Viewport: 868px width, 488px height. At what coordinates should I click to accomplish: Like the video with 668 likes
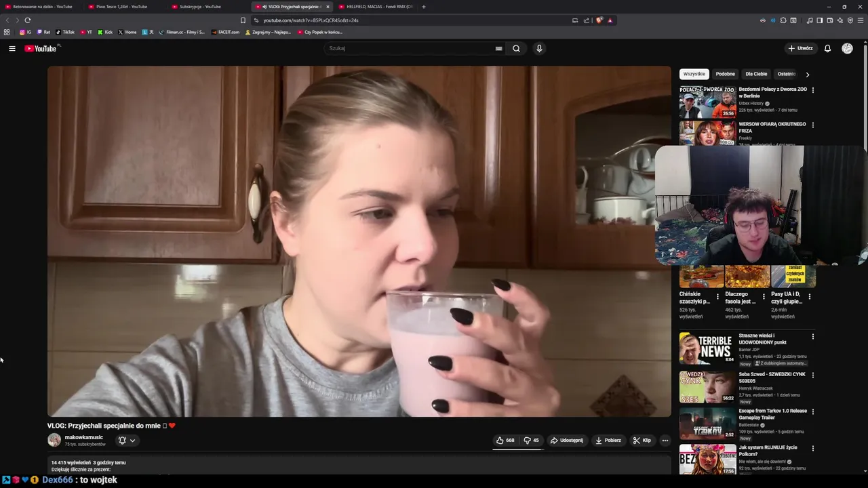point(505,441)
